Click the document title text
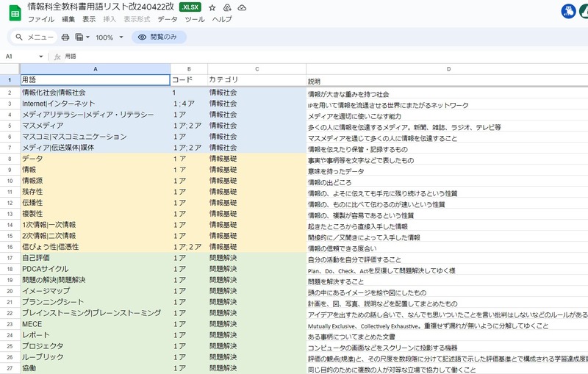 [101, 7]
